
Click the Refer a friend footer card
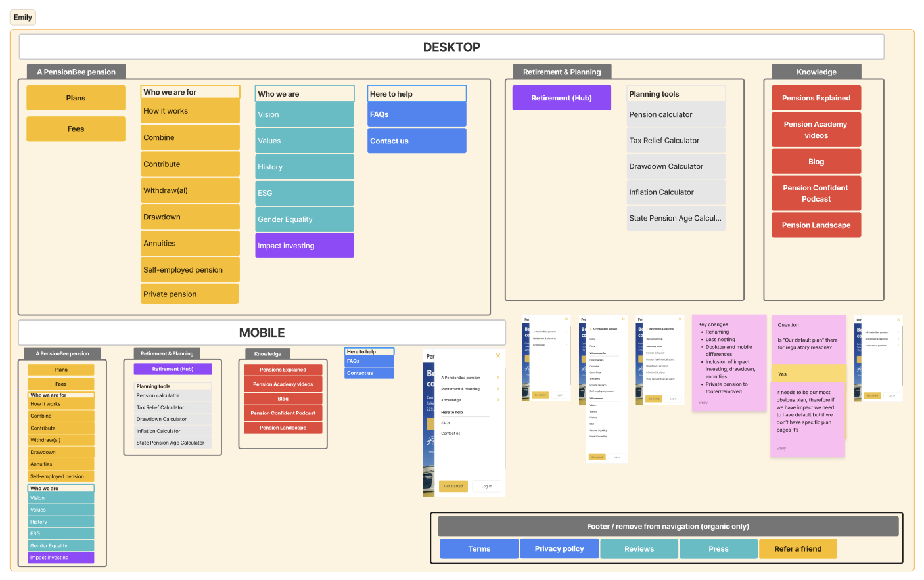pos(798,549)
